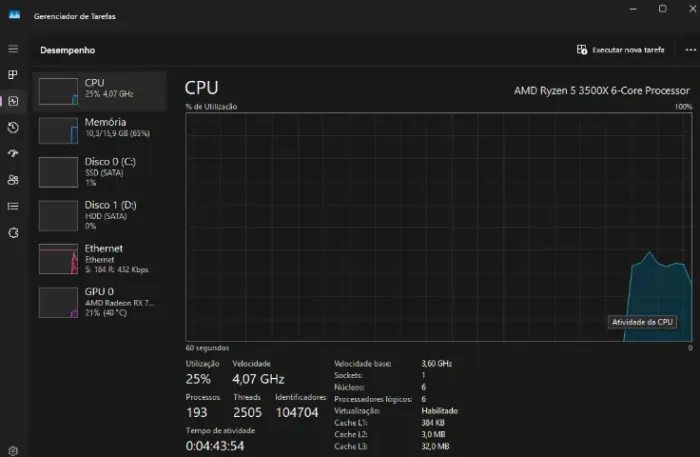The width and height of the screenshot is (700, 457).
Task: Click the Disco 0 mini graph thumbnail
Action: 58,172
